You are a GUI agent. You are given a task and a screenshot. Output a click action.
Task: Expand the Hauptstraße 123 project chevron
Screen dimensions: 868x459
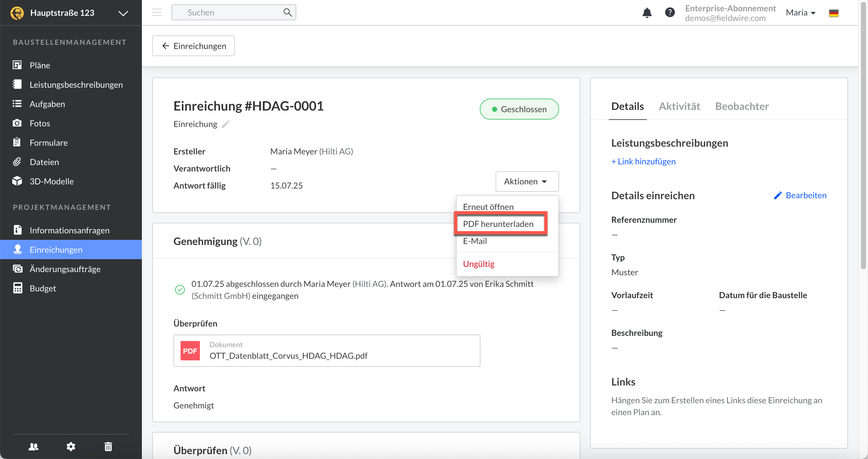[123, 13]
